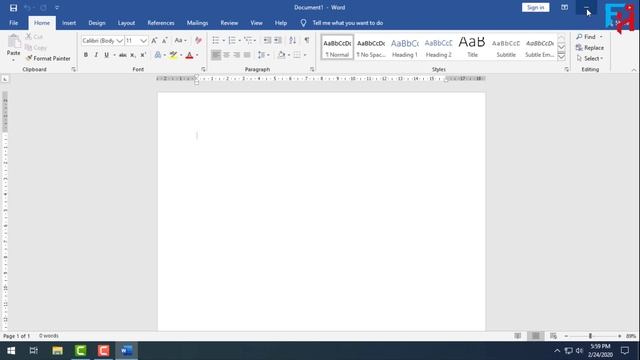
Task: Click the Replace button
Action: [590, 48]
